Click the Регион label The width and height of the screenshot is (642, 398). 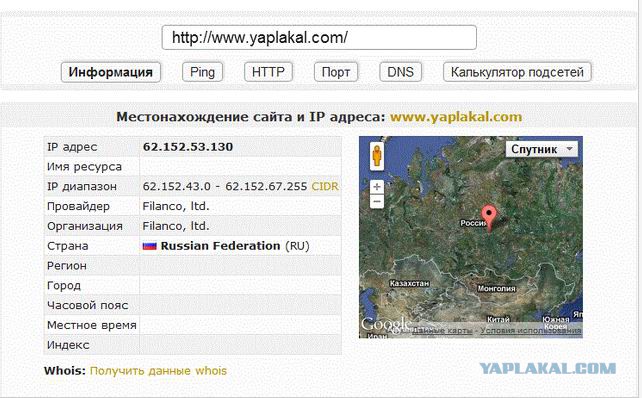67,266
